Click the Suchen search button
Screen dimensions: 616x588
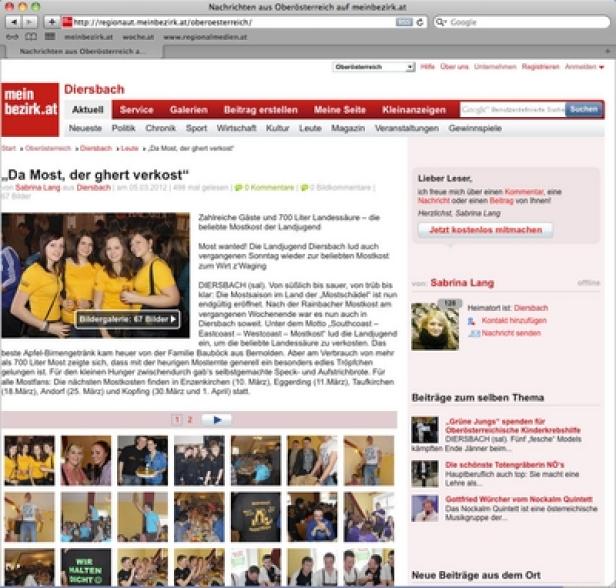click(x=584, y=110)
